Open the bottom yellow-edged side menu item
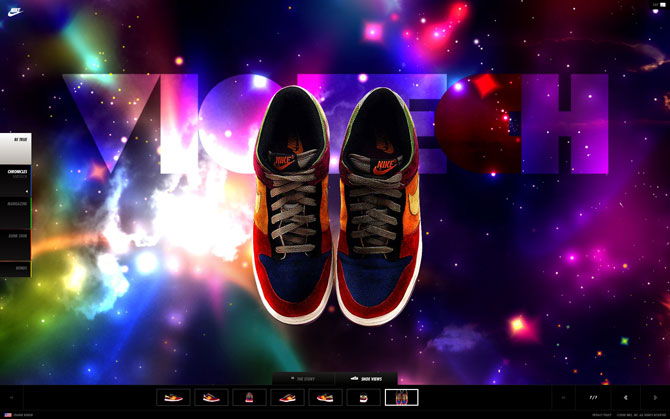This screenshot has width=670, height=419. pyautogui.click(x=15, y=269)
